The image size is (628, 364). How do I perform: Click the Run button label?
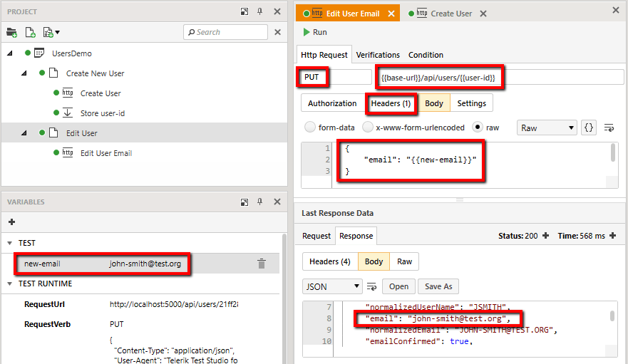tap(319, 32)
